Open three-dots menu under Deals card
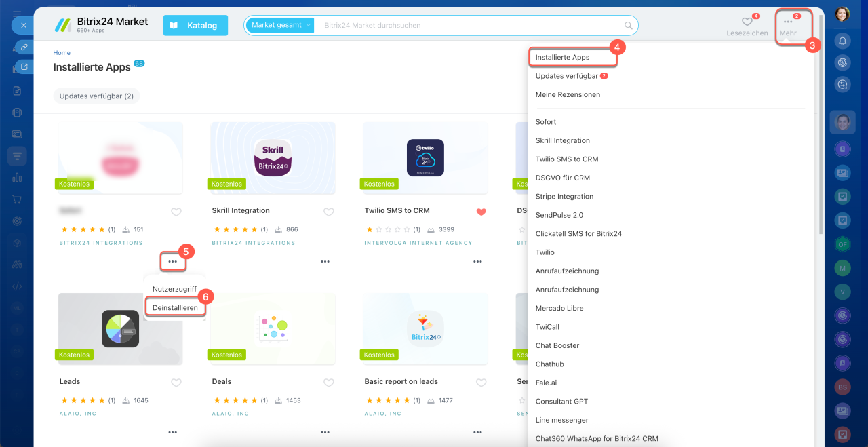Image resolution: width=868 pixels, height=447 pixels. (325, 432)
